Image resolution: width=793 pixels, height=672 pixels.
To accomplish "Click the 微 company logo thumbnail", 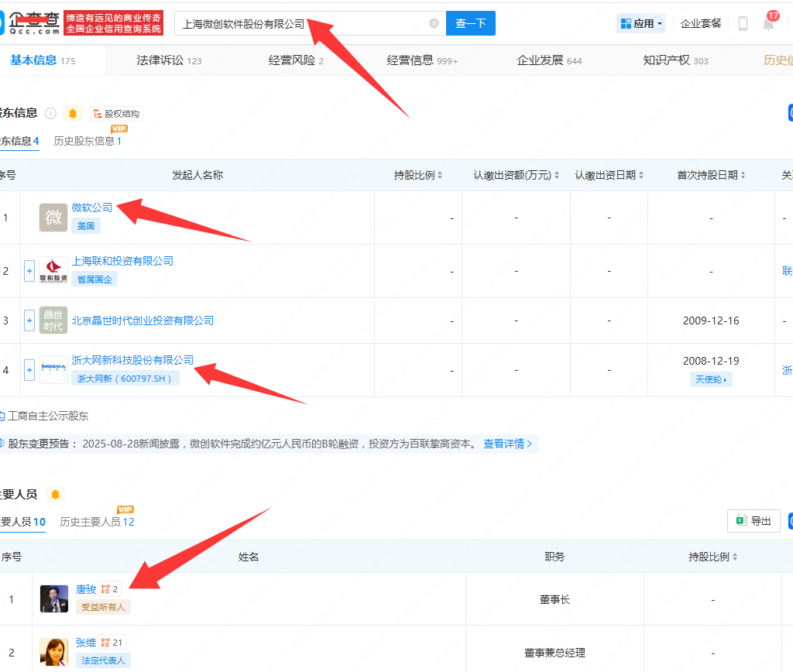I will (53, 218).
